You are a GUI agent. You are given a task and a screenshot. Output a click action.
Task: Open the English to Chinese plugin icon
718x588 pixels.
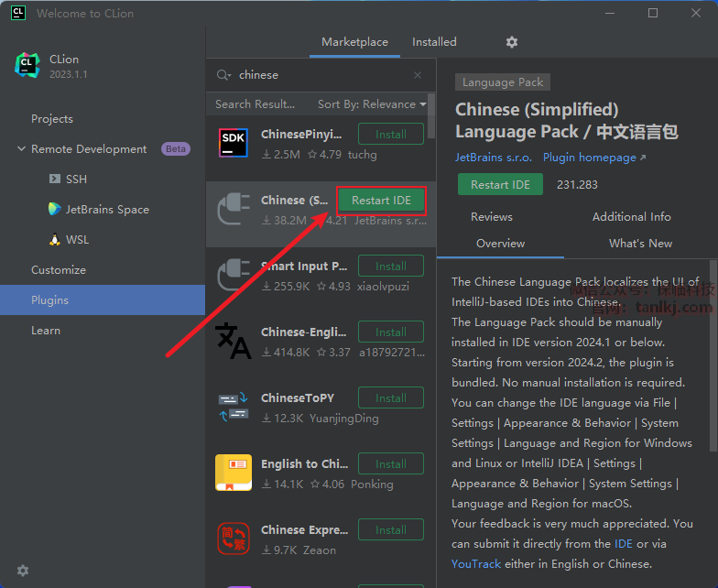(234, 473)
